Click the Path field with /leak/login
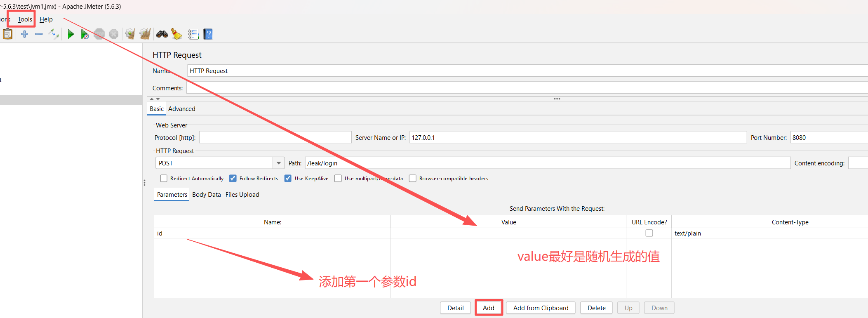868x318 pixels. tap(548, 163)
